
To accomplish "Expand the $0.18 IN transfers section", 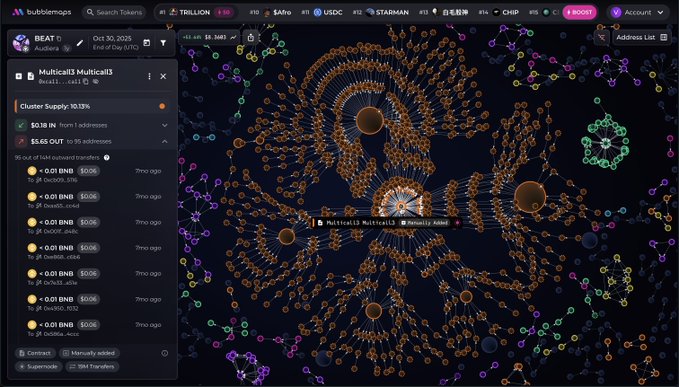I will [91, 125].
